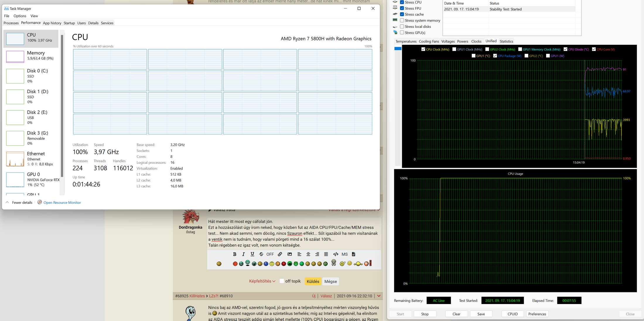Apply strikethrough formatting in the reply editor
This screenshot has width=644, height=321.
(261, 254)
